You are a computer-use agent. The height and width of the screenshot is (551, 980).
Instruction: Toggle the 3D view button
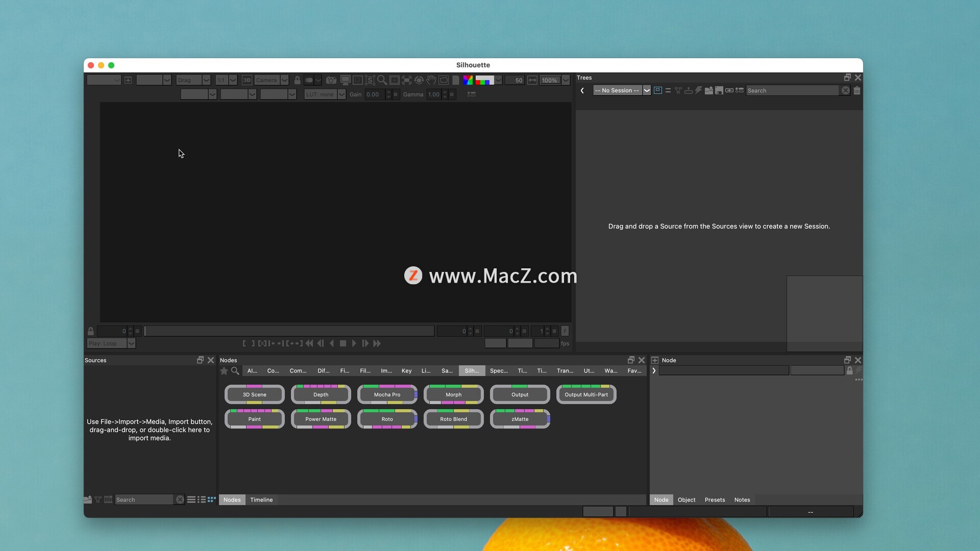(247, 80)
